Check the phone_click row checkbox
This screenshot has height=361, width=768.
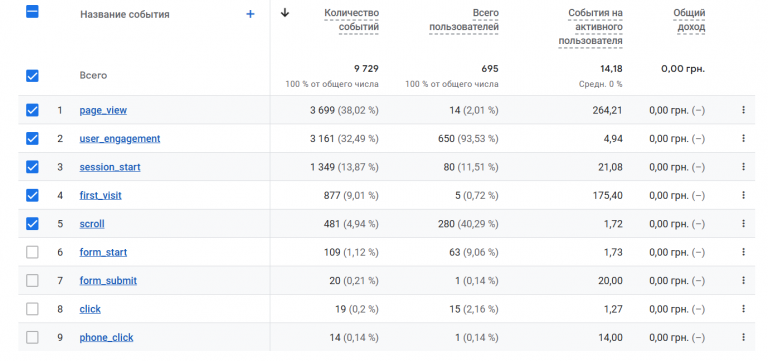[32, 337]
